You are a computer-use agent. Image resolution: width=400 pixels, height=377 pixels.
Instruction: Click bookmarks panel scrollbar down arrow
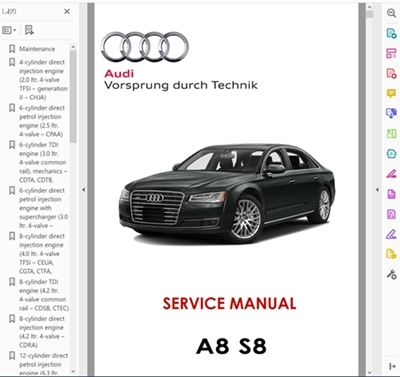pyautogui.click(x=73, y=371)
